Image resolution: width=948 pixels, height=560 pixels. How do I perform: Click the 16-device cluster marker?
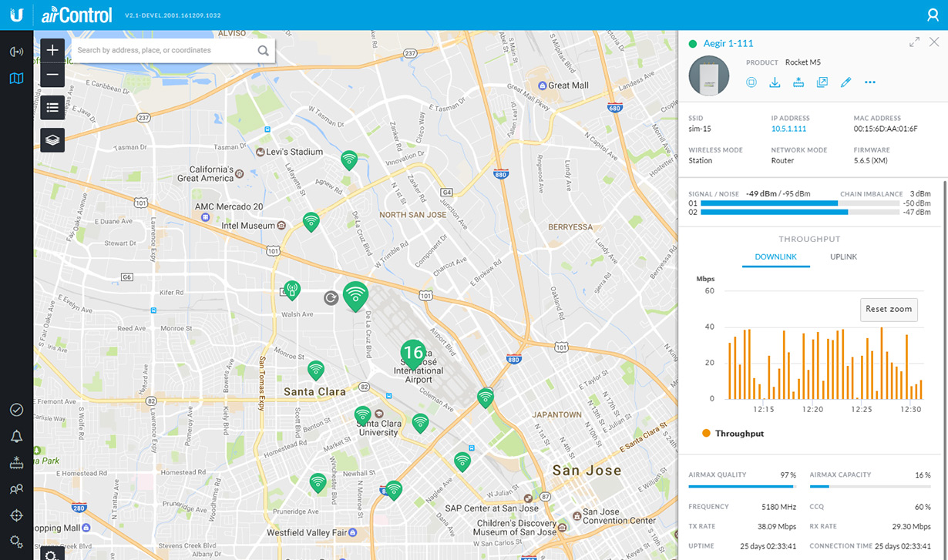click(413, 354)
